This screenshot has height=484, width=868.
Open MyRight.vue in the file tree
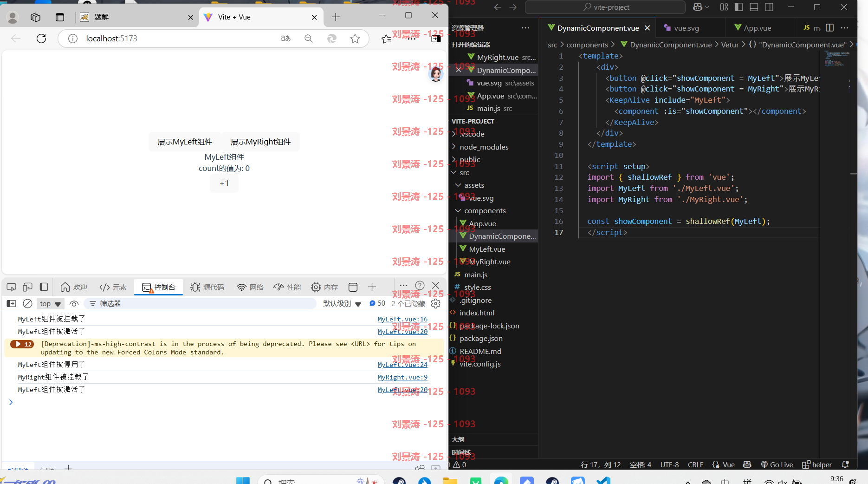pyautogui.click(x=489, y=262)
